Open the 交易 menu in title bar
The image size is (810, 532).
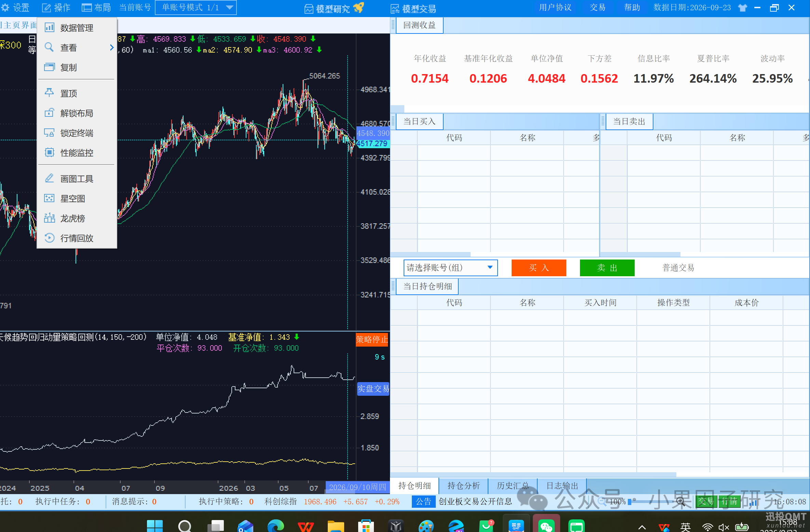click(x=597, y=8)
